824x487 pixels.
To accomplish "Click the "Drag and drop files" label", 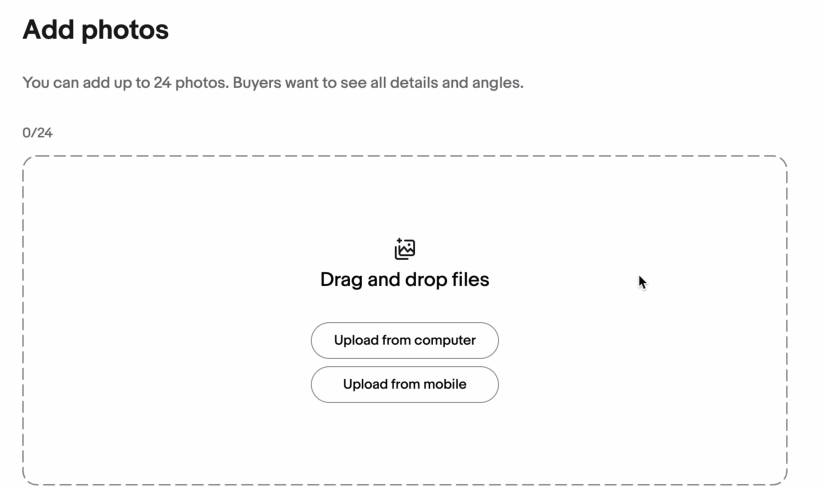I will (404, 280).
